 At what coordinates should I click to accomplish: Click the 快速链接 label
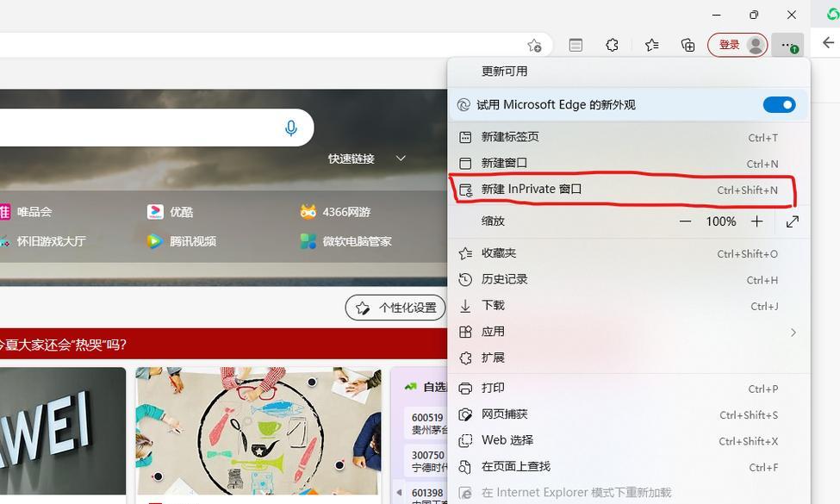coord(352,159)
